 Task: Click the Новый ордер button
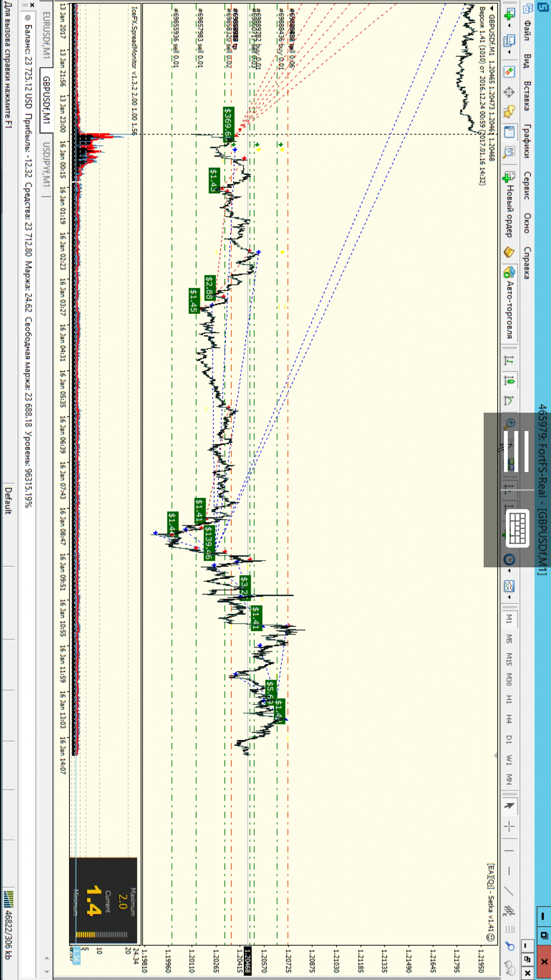[x=509, y=204]
